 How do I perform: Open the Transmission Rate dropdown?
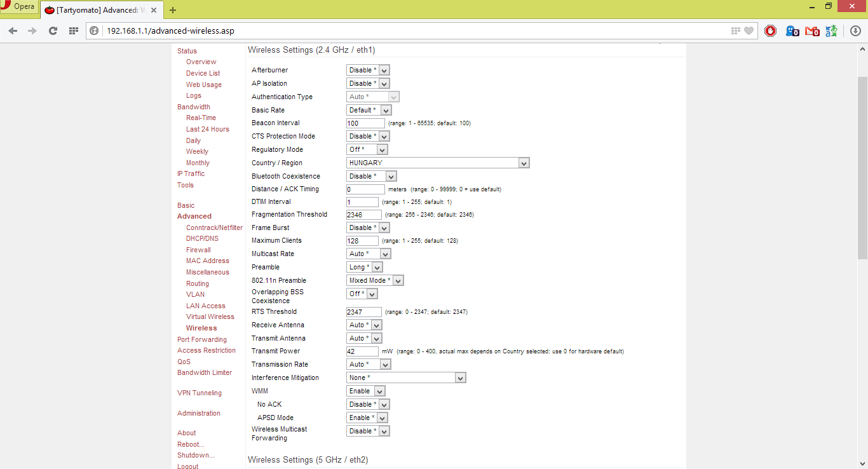369,364
